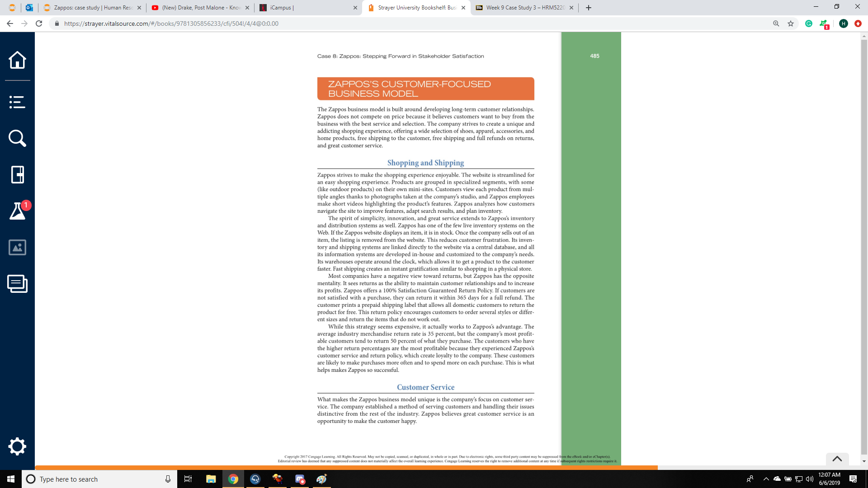
Task: Open the figures image icon in sidebar
Action: (x=17, y=247)
